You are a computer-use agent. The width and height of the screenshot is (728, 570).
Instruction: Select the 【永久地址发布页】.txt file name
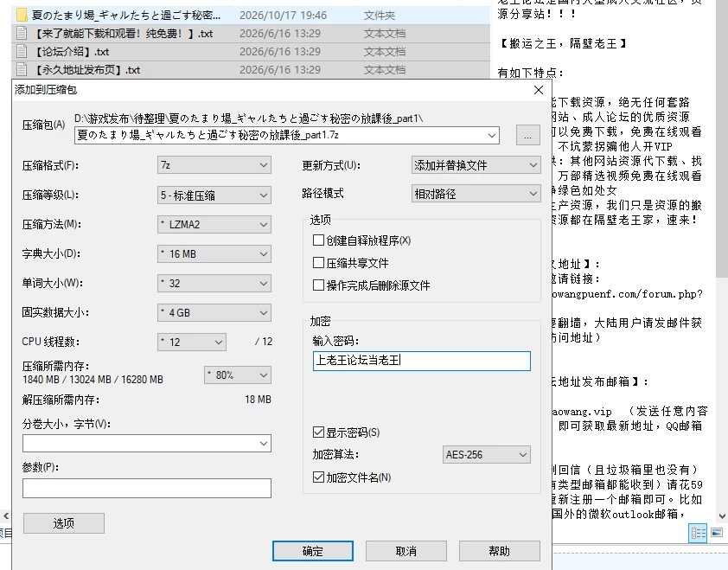point(87,70)
